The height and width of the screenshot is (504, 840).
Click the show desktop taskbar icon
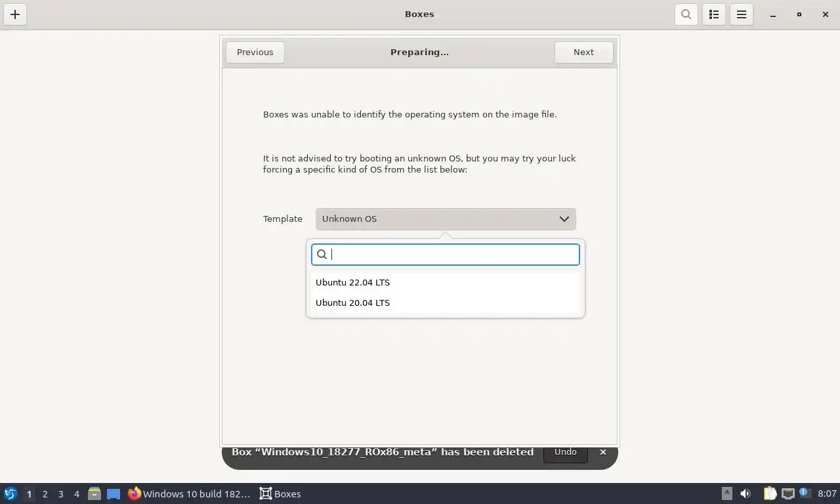tap(114, 493)
